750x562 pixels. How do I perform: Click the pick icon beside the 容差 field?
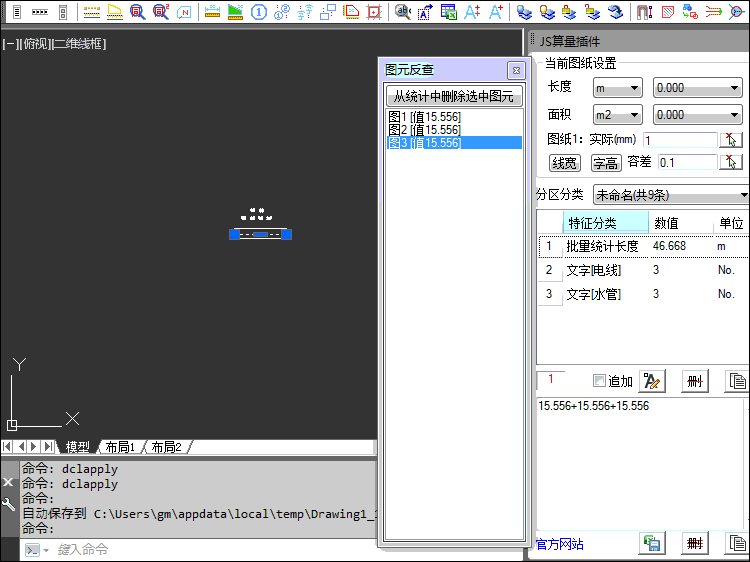[x=731, y=162]
